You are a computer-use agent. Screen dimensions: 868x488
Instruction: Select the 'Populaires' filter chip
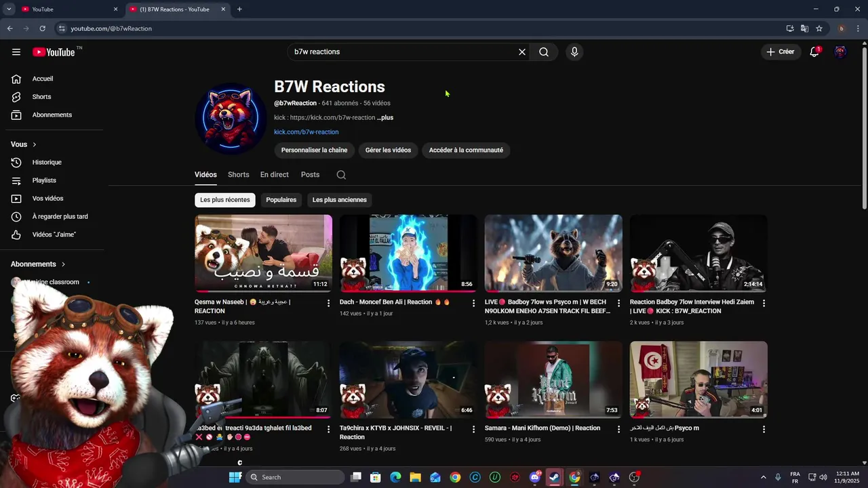[x=281, y=200]
